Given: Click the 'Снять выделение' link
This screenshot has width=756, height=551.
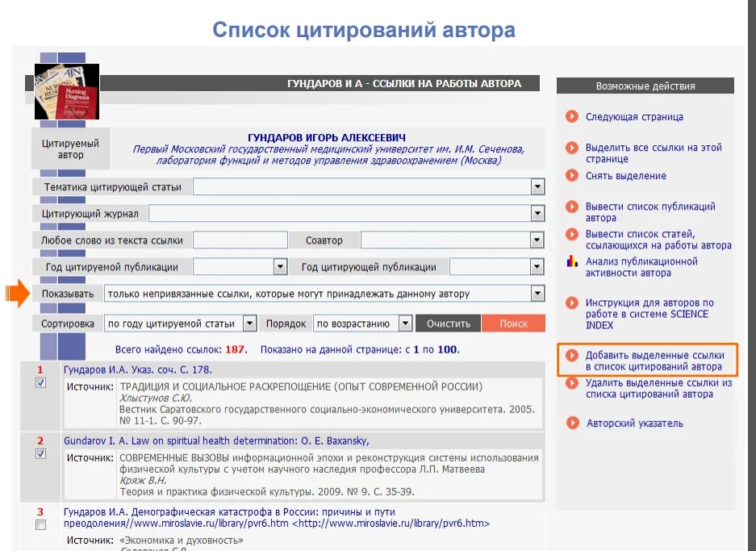Looking at the screenshot, I should 626,176.
